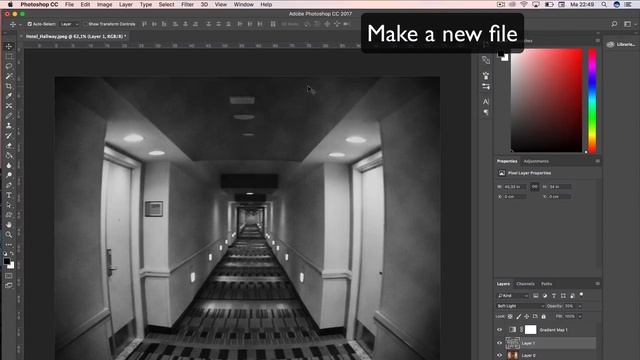Toggle layer filtering on/off switch
Viewport: 640px width, 360px height.
(581, 294)
